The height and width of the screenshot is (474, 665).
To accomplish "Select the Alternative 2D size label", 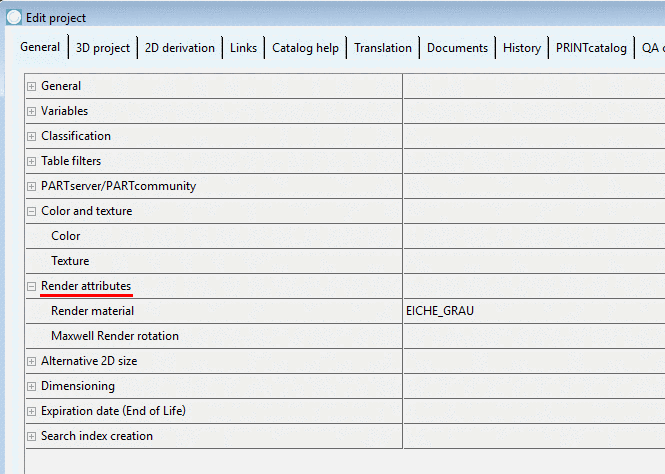I will pos(89,361).
